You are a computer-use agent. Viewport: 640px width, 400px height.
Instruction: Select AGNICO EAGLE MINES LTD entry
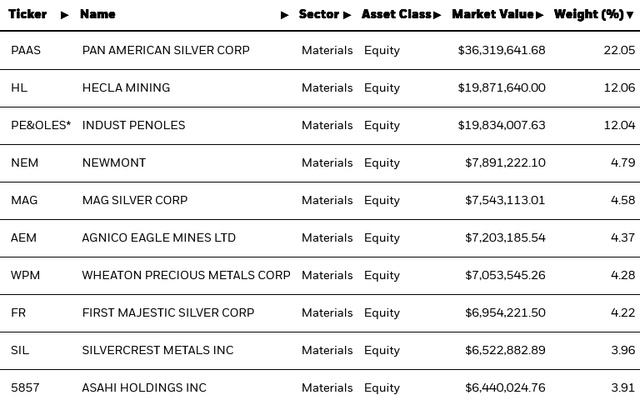159,238
